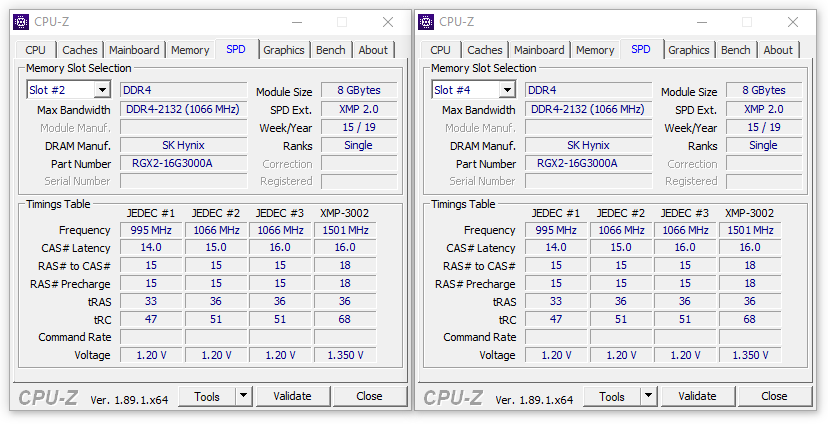Click the XMP-3002 RAS# to CAS# value 18 in right window
Image resolution: width=828 pixels, height=425 pixels.
pyautogui.click(x=750, y=265)
